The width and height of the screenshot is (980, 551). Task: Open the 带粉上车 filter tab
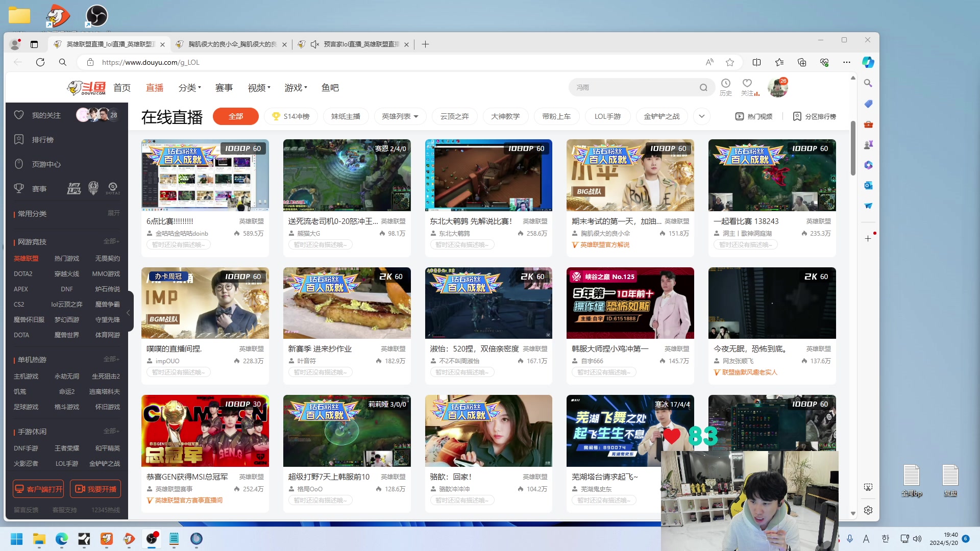click(556, 116)
